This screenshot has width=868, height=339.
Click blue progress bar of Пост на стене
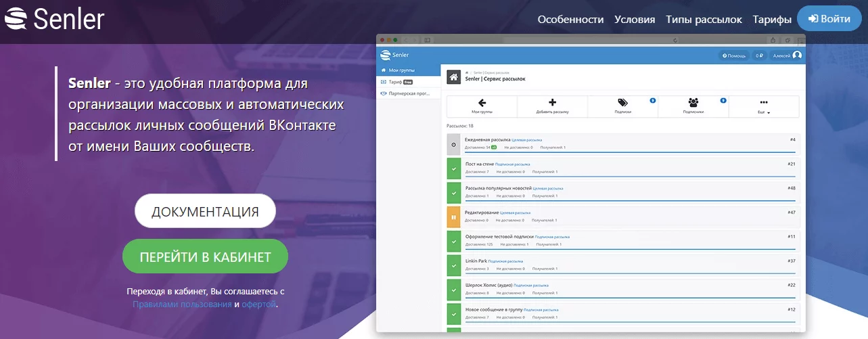click(631, 177)
